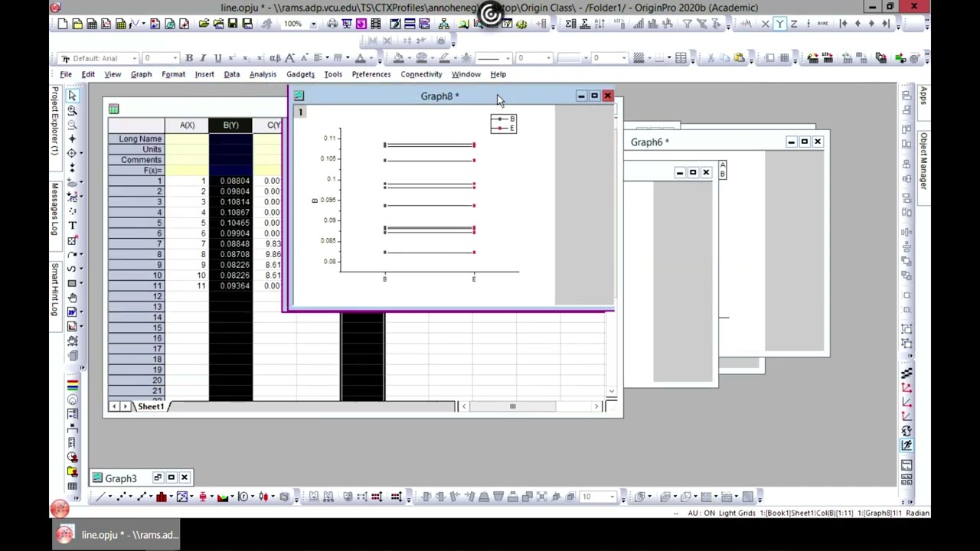Screen dimensions: 980x551
Task: Click the Graph8 legend box
Action: 504,123
